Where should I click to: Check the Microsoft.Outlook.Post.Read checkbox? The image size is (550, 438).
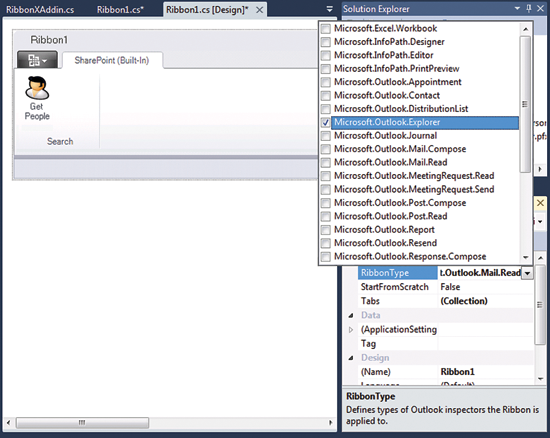point(326,216)
